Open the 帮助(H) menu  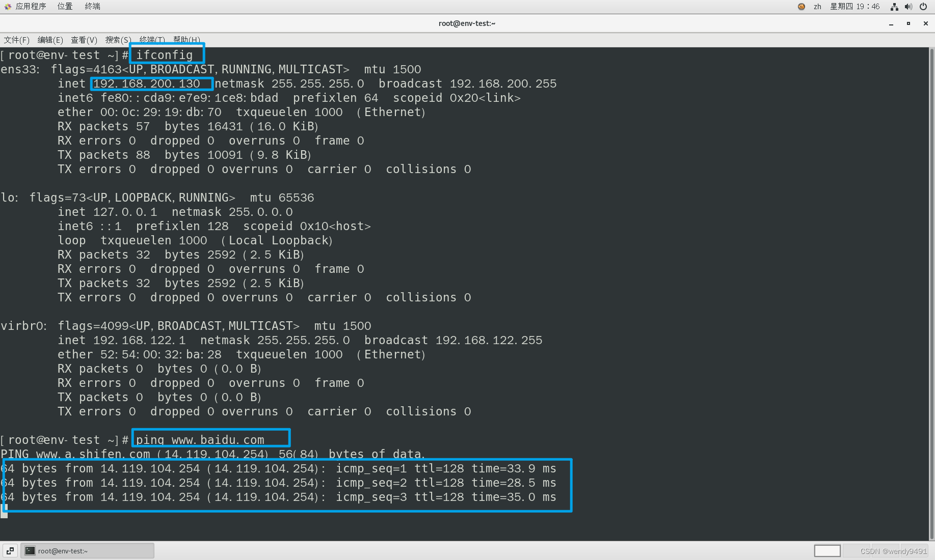coord(186,40)
